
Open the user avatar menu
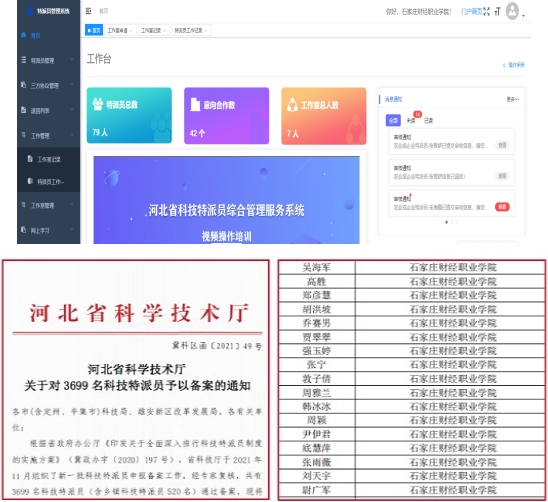point(513,11)
